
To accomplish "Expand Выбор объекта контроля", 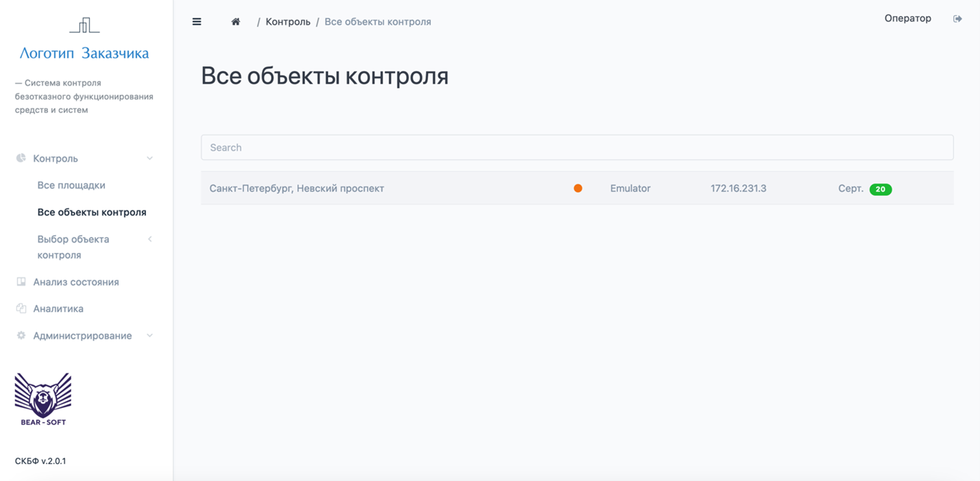I will 150,239.
